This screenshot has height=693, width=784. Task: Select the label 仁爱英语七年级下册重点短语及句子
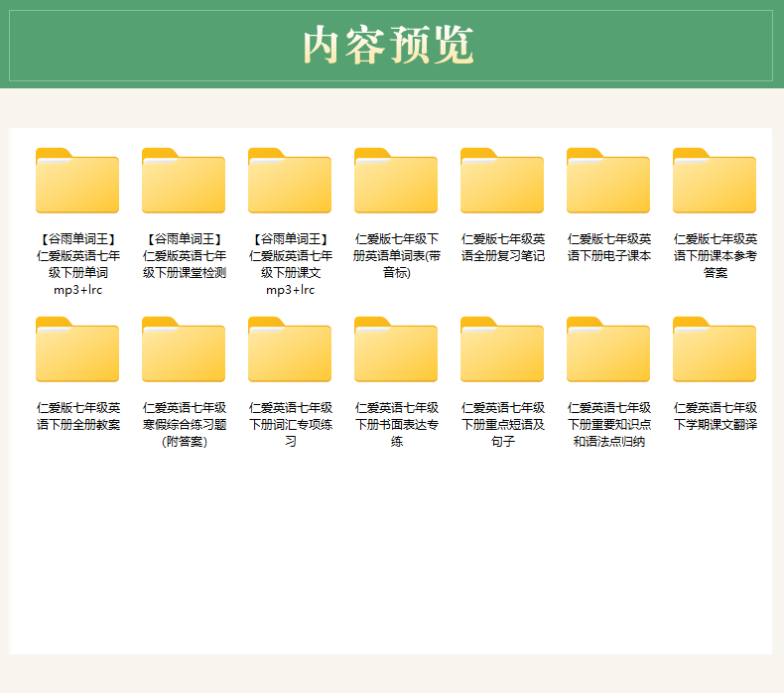click(502, 424)
